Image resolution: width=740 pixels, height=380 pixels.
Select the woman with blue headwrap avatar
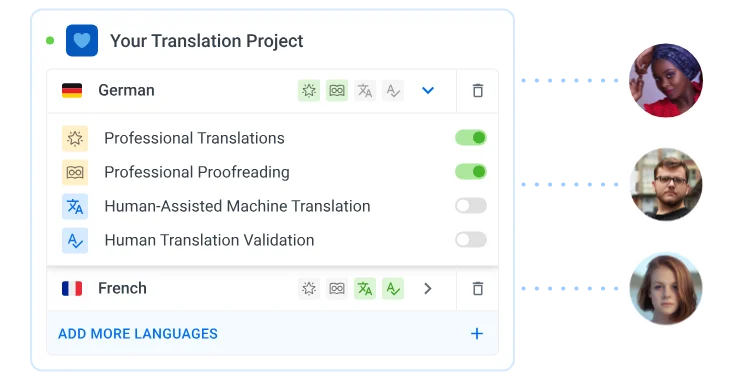(666, 80)
